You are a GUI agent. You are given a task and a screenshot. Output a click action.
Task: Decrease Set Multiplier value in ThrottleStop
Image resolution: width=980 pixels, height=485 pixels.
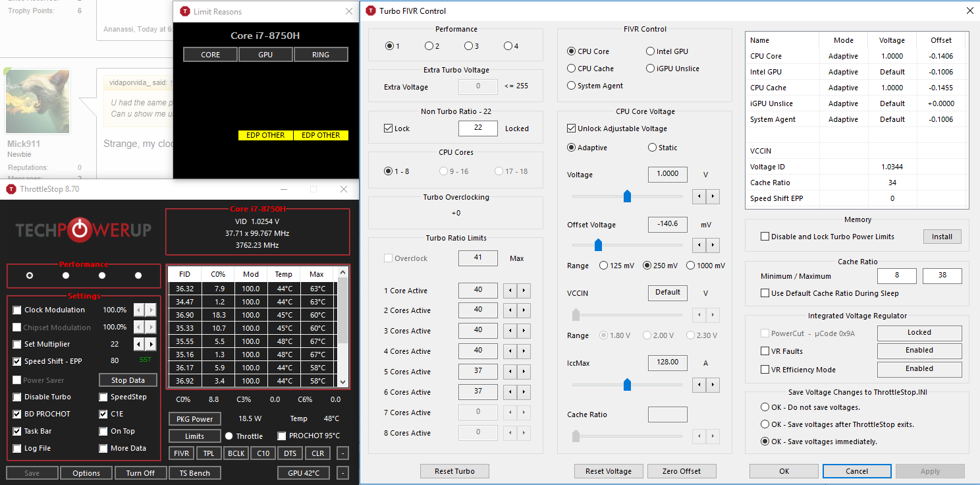pyautogui.click(x=139, y=344)
